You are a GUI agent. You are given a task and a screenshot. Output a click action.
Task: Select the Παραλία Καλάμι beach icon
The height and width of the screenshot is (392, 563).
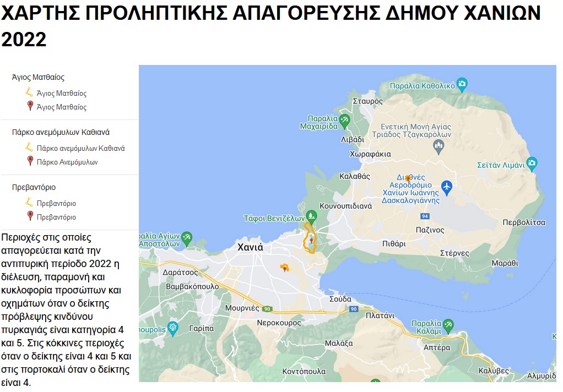tap(448, 324)
